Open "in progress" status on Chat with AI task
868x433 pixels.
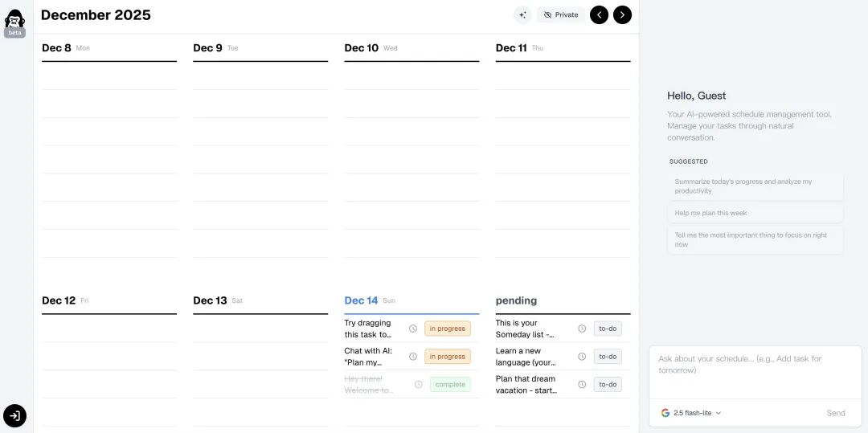448,357
